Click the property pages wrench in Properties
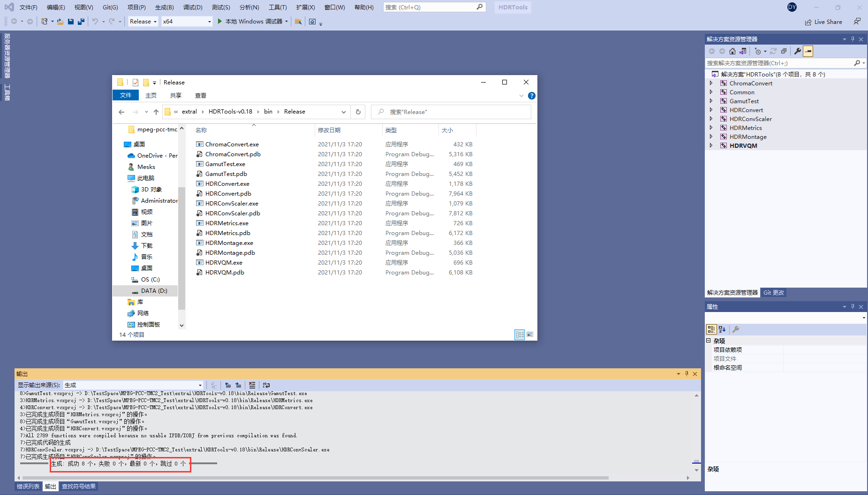This screenshot has height=495, width=868. pos(736,329)
